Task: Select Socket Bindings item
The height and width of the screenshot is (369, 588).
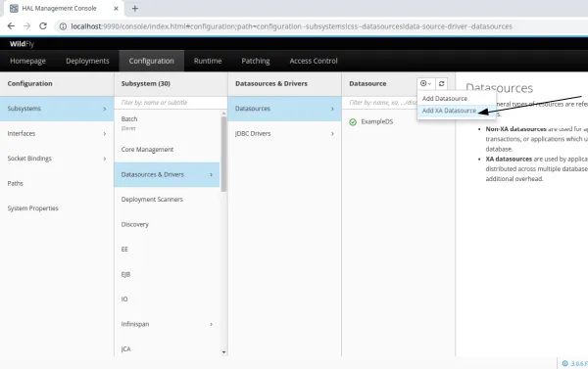Action: [x=57, y=159]
